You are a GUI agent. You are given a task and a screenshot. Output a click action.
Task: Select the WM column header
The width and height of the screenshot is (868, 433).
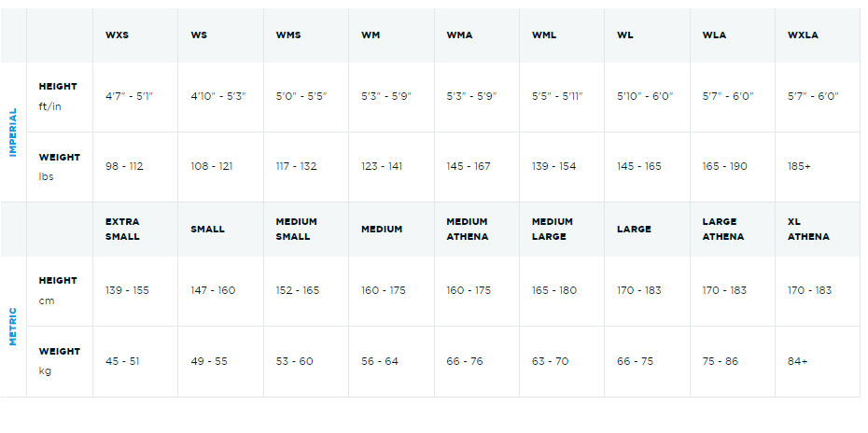[371, 35]
